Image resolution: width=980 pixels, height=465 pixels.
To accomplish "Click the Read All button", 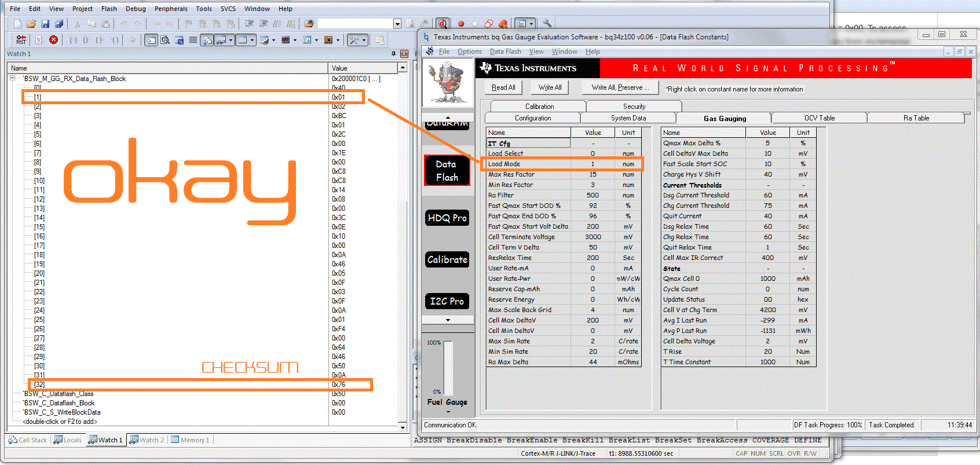I will tap(503, 87).
